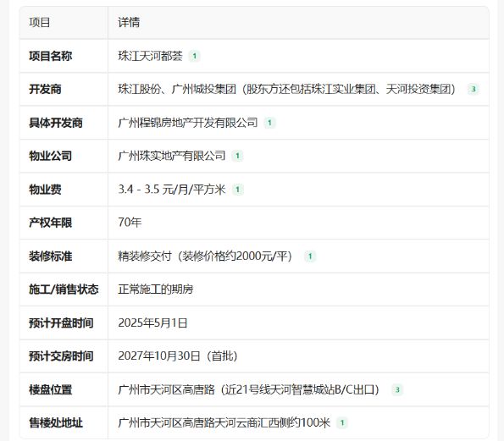Open citation badge 3 in 楼盘位置 row
Screen dimensions: 504x441
pos(397,389)
